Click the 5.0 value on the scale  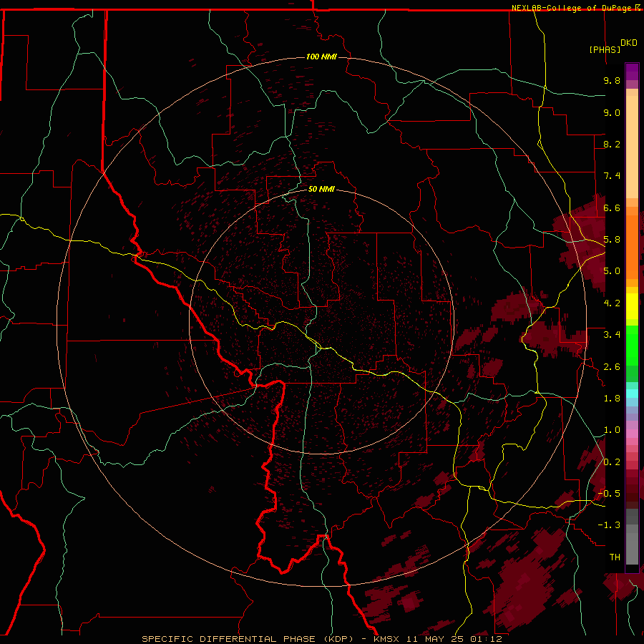tap(612, 271)
